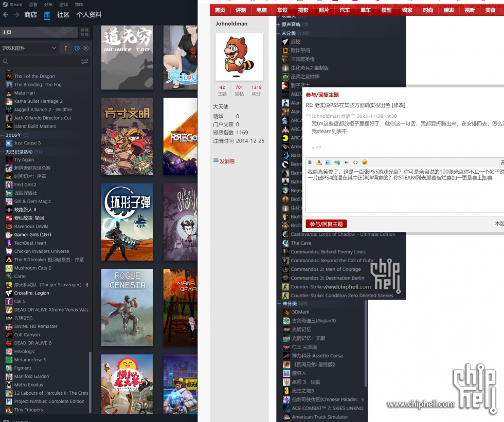Insert code block with angle brackets icon
Viewport: 504px width, 422px height.
[x=355, y=162]
